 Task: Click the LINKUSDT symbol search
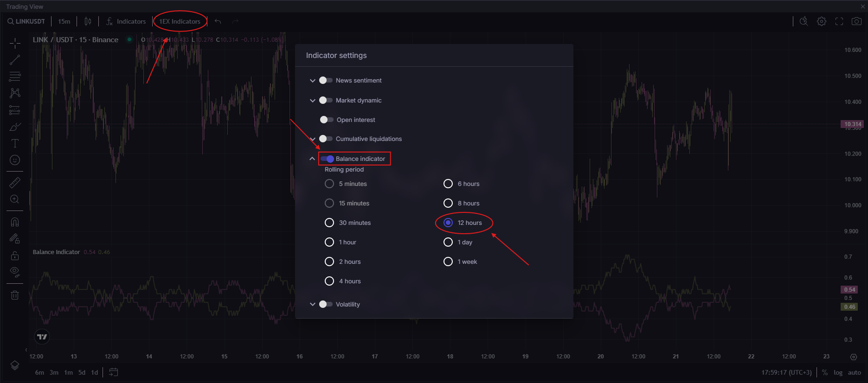pos(26,21)
